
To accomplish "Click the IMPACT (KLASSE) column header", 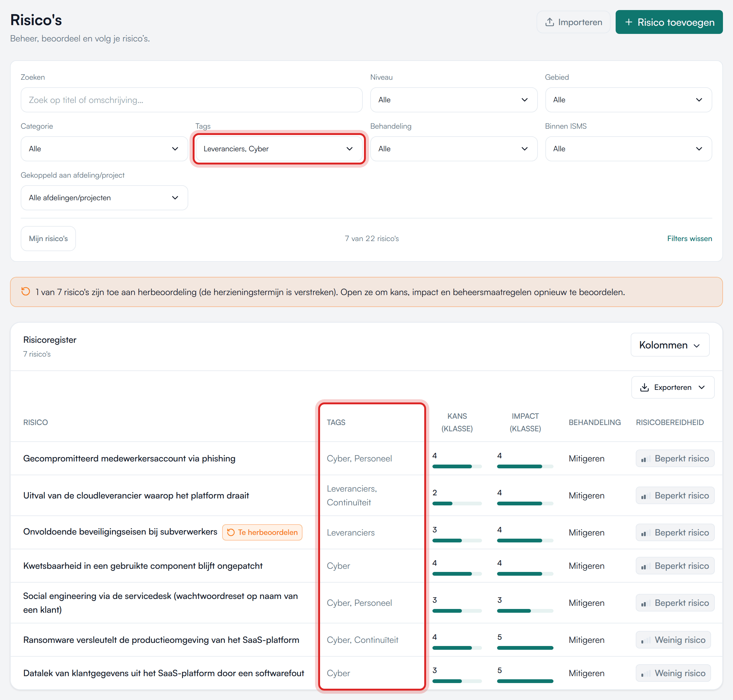I will click(525, 422).
